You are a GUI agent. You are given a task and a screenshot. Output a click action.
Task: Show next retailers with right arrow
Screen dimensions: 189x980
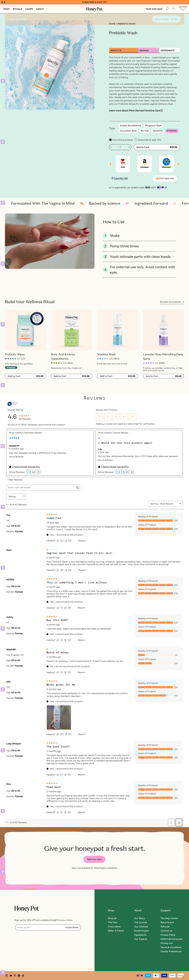click(x=178, y=164)
